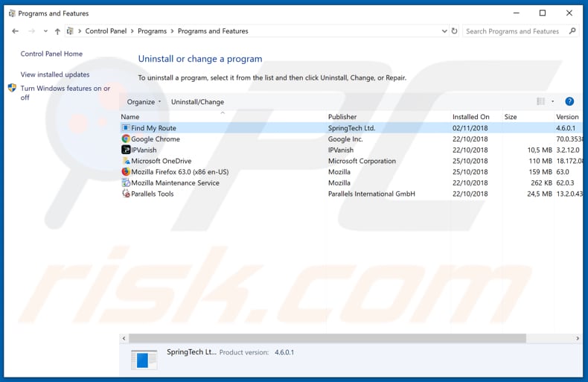
Task: Navigate to Control Panel breadcrumb
Action: tap(106, 31)
